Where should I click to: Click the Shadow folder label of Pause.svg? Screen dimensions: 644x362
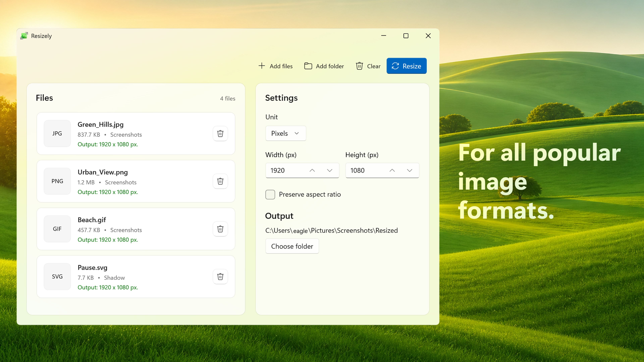[114, 278]
